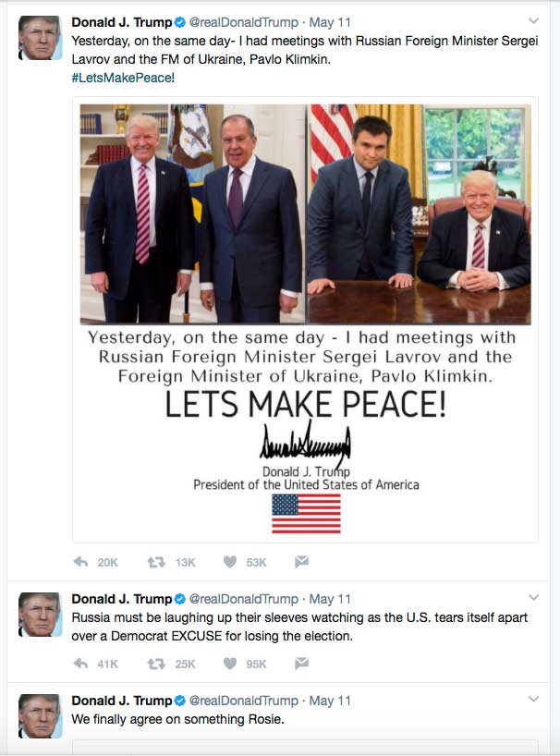Like the Democrat EXCUSE tweet

pyautogui.click(x=230, y=664)
